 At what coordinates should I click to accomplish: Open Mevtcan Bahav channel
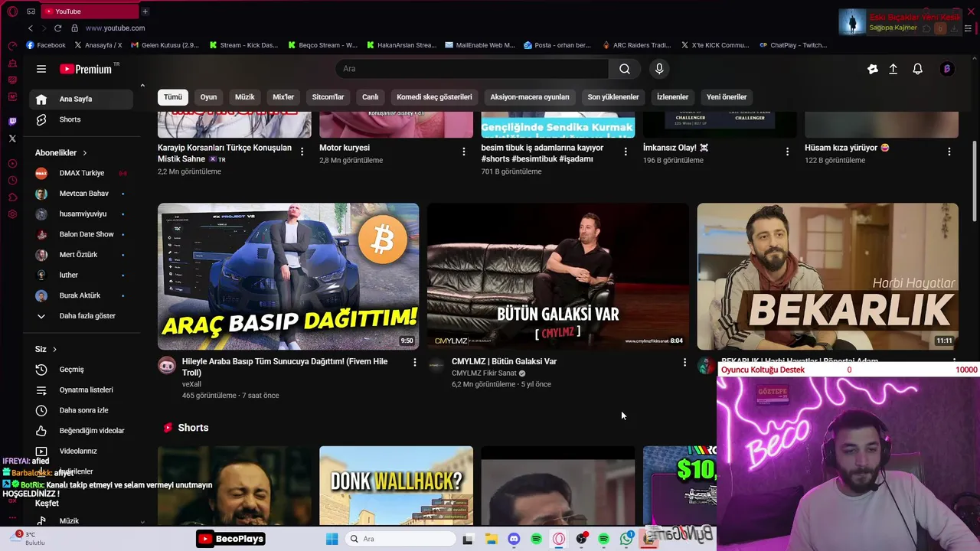pyautogui.click(x=81, y=194)
